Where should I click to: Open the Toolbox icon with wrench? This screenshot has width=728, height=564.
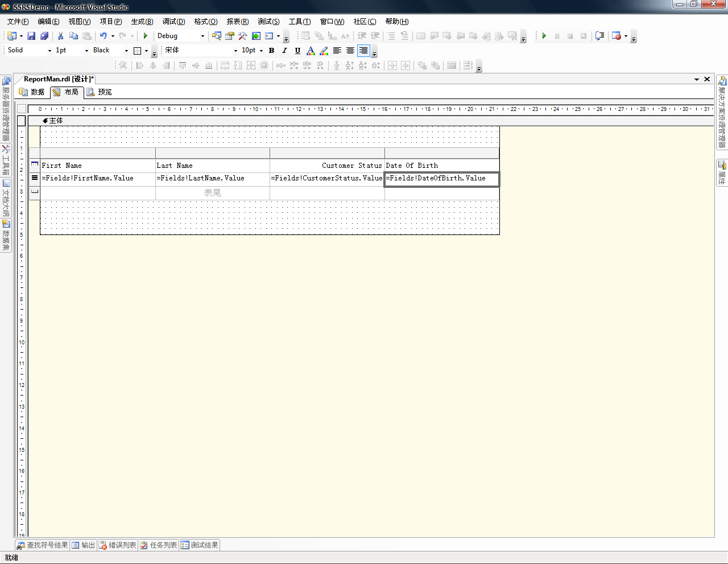point(243,36)
